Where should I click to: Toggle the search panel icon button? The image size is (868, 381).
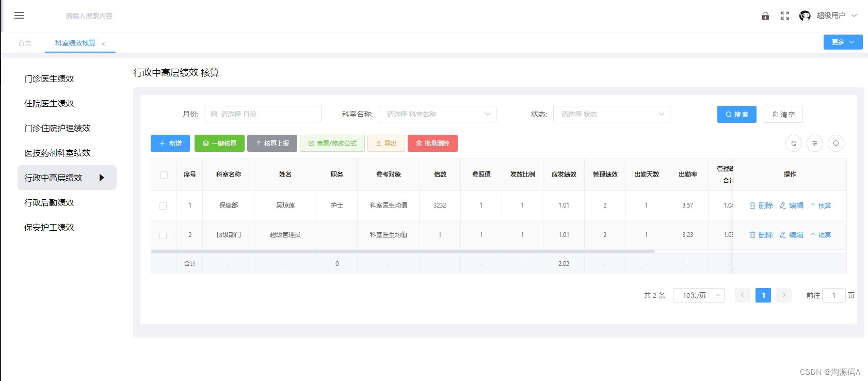(836, 144)
